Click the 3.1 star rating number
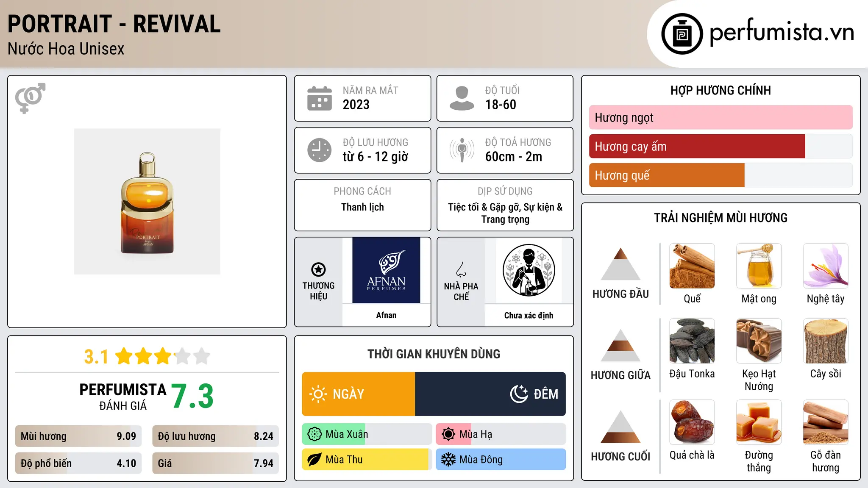The height and width of the screenshot is (488, 868). (x=96, y=357)
